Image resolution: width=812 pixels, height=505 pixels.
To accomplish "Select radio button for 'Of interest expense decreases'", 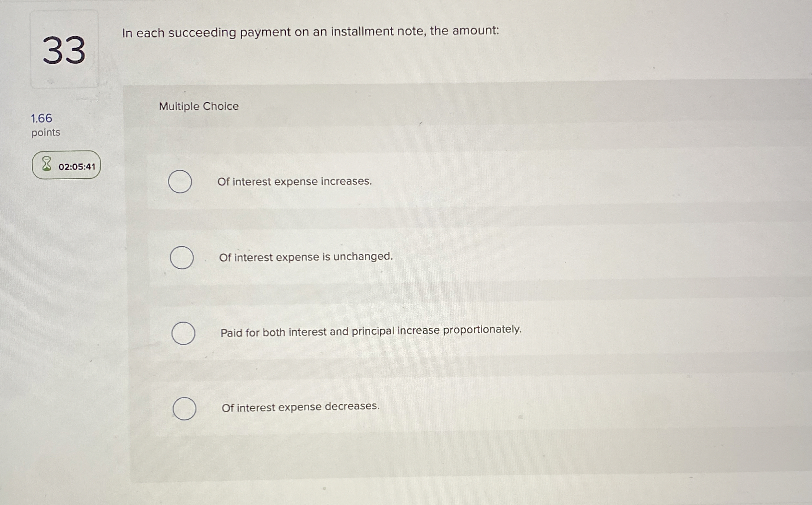I will tap(184, 407).
